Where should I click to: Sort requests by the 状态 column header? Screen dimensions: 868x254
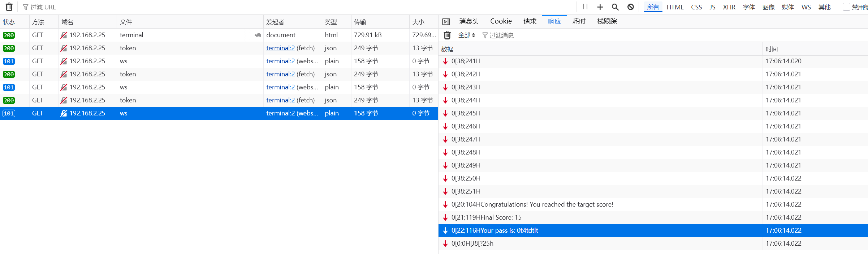(x=9, y=22)
